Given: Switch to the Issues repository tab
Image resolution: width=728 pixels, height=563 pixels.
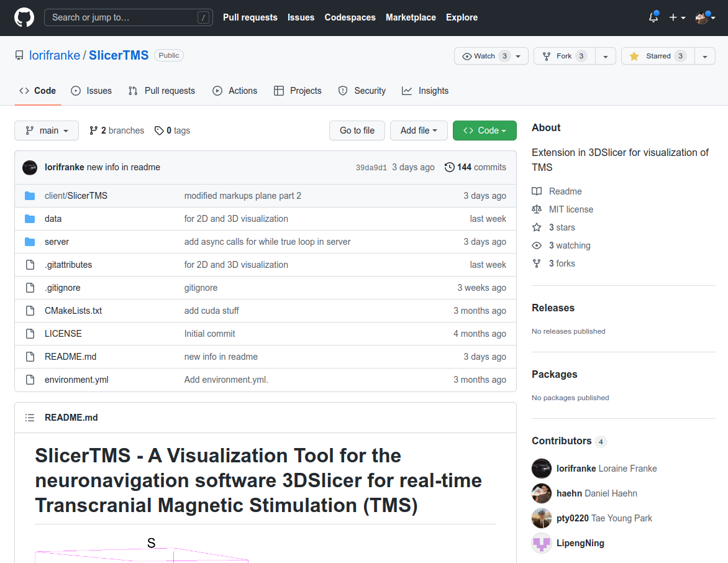Looking at the screenshot, I should (91, 91).
